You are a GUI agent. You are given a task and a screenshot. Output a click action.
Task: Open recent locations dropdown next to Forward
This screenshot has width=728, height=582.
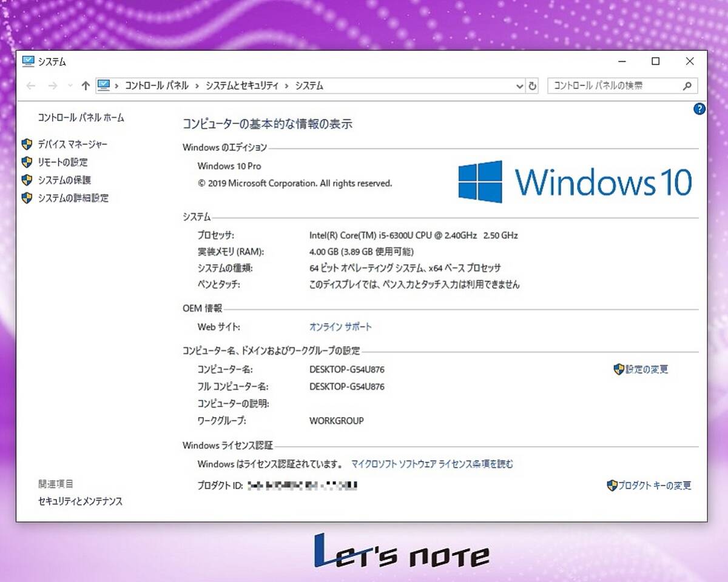pos(70,86)
